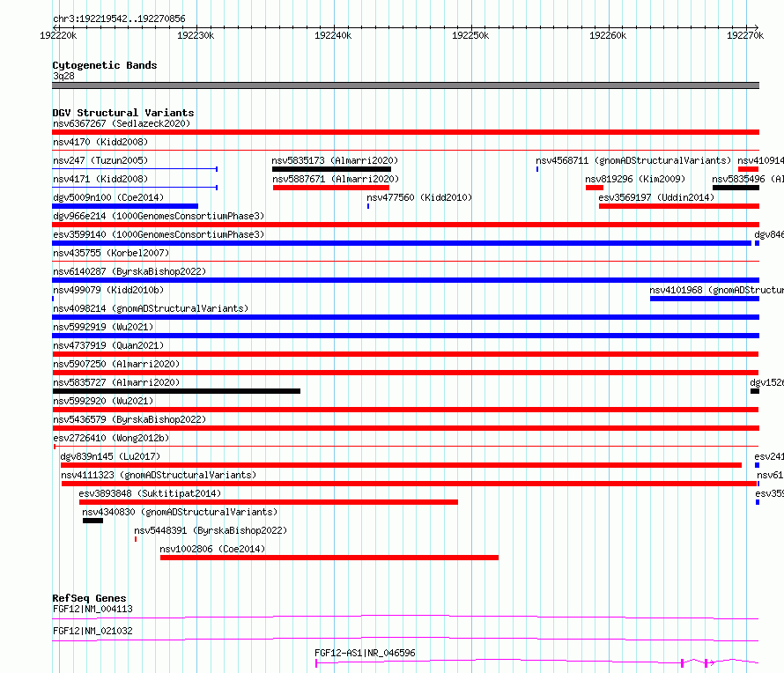Open the esv3569197 (Uddin2014) variant label

(656, 197)
